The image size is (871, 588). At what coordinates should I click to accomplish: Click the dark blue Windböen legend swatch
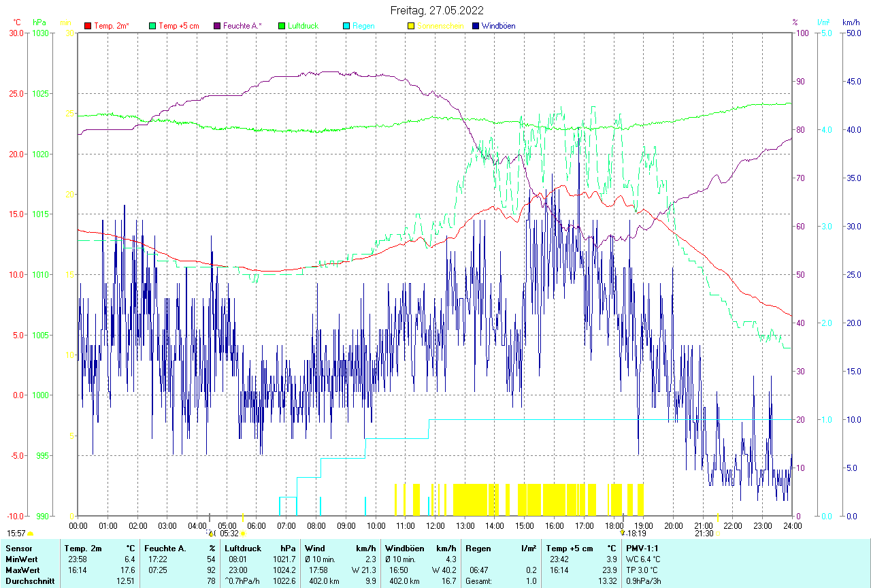tap(476, 26)
